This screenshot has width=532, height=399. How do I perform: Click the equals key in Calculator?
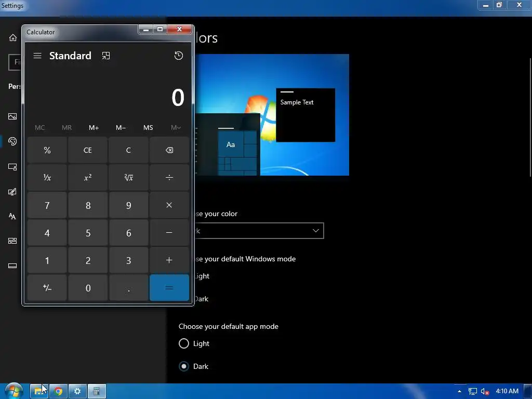coord(169,288)
